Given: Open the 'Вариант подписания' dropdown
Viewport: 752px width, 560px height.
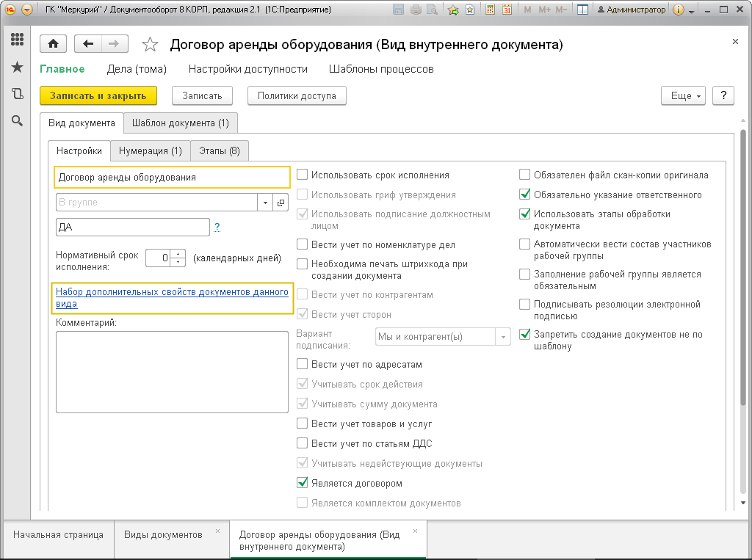Looking at the screenshot, I should click(x=503, y=337).
